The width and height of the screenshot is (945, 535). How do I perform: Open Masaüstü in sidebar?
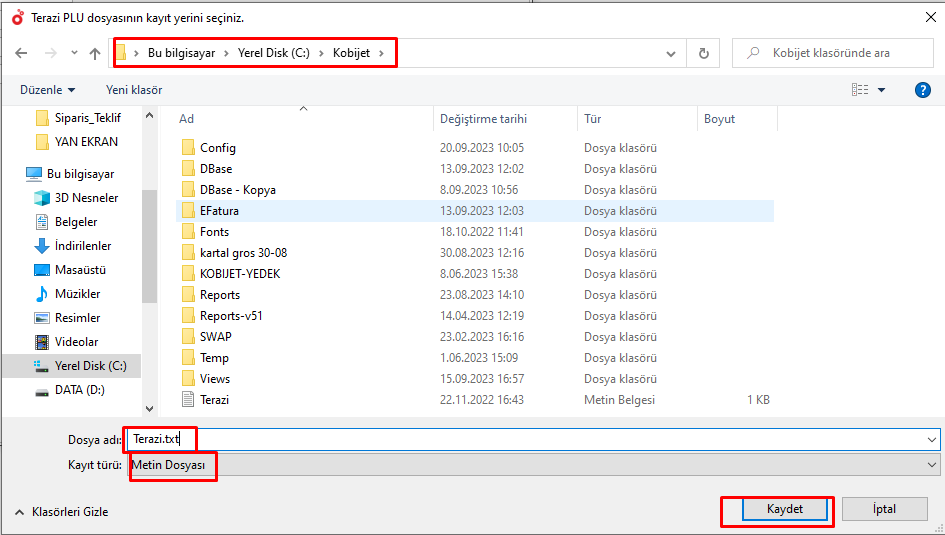[x=70, y=270]
